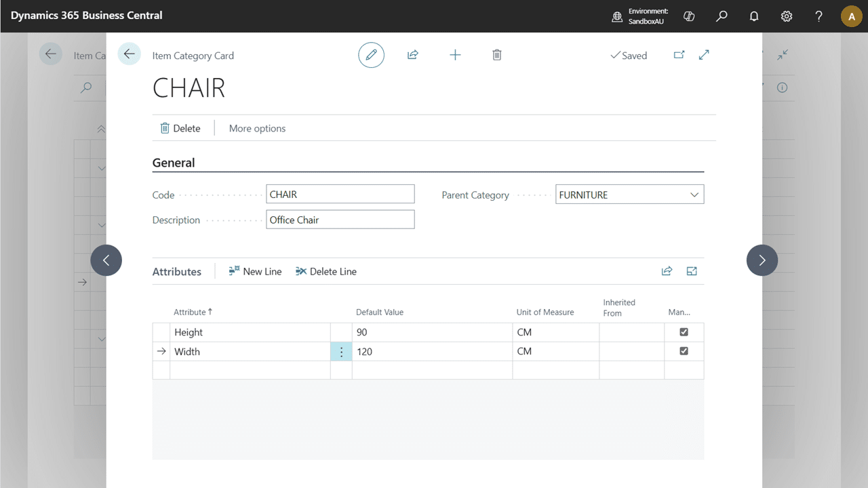Click the share icon in card header
Screen dimensions: 868x488
coord(412,55)
